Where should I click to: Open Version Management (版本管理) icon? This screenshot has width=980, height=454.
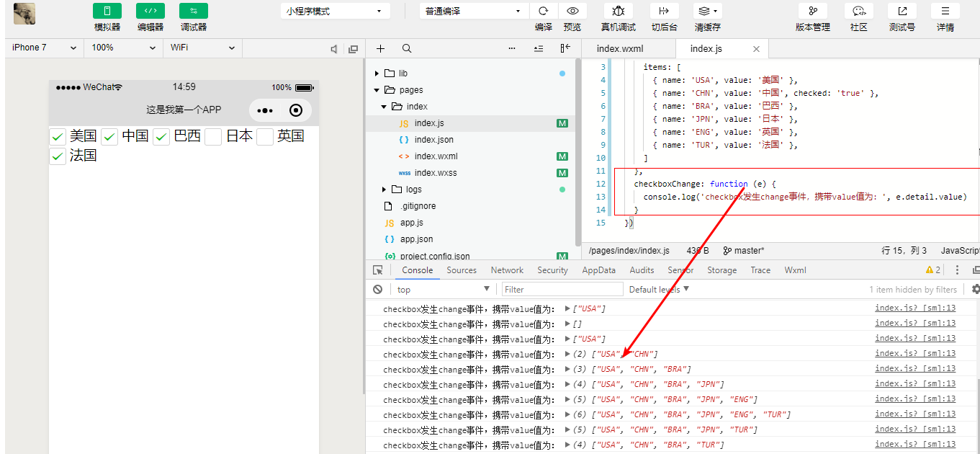[812, 11]
